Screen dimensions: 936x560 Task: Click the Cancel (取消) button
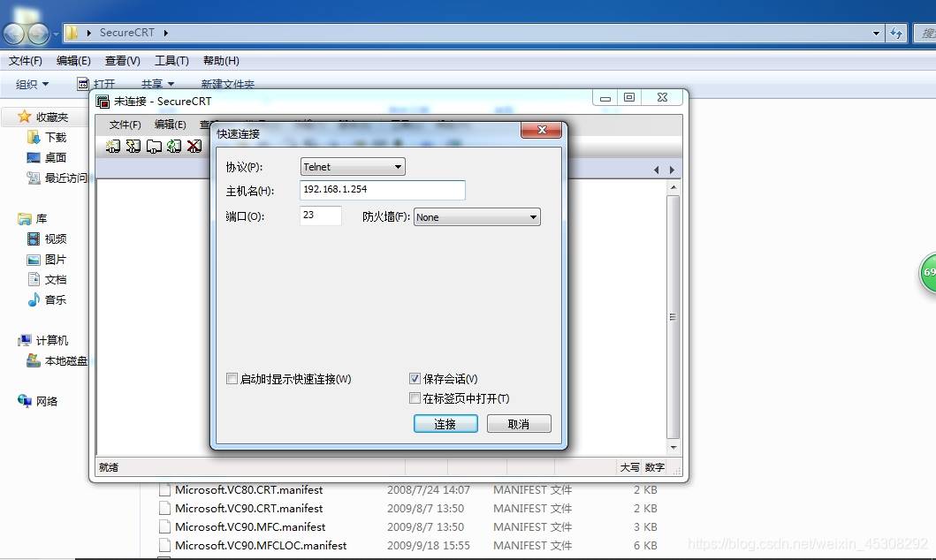coord(519,424)
